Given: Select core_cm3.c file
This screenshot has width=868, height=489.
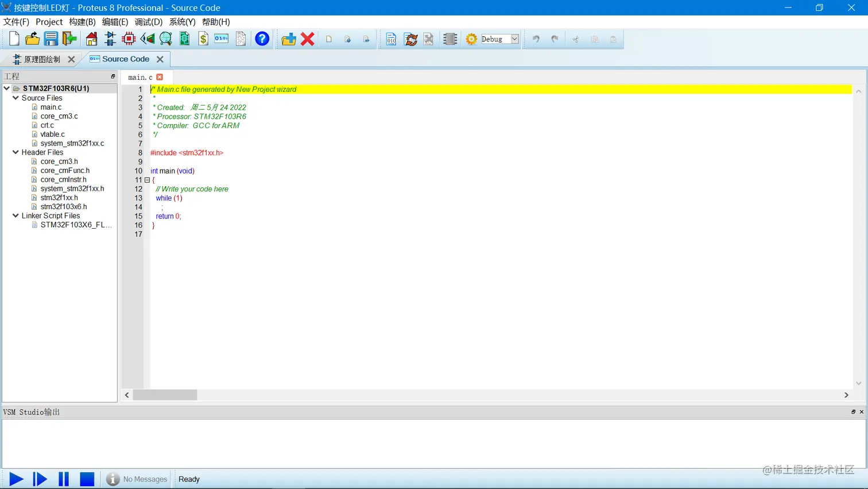Looking at the screenshot, I should click(x=59, y=116).
